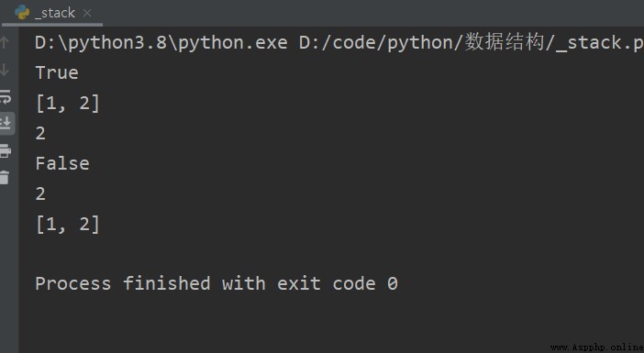Open the www.Aspphp.online watermark link
This screenshot has height=353, width=644.
point(597,347)
